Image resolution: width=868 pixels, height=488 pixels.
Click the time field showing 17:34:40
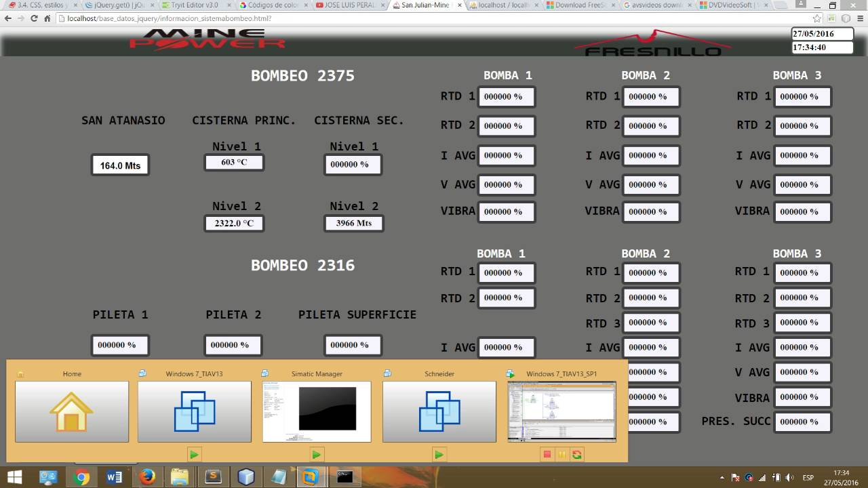click(822, 47)
